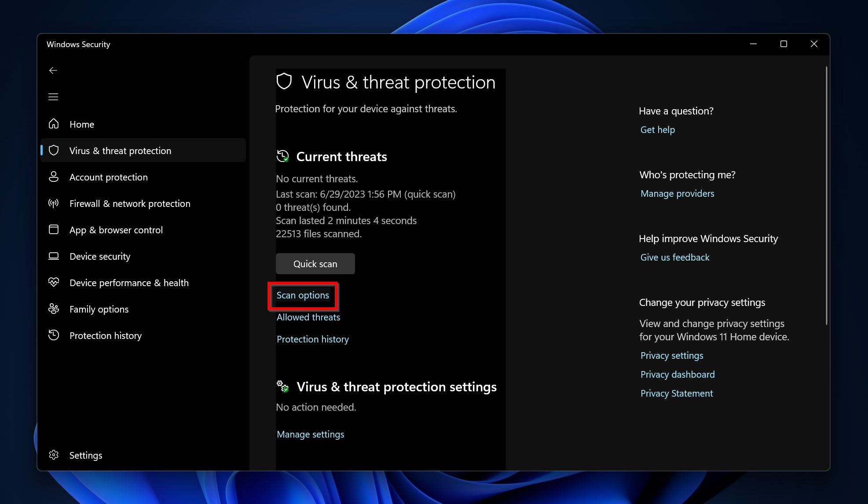Viewport: 868px width, 504px height.
Task: Click the back arrow navigation icon
Action: click(x=53, y=70)
